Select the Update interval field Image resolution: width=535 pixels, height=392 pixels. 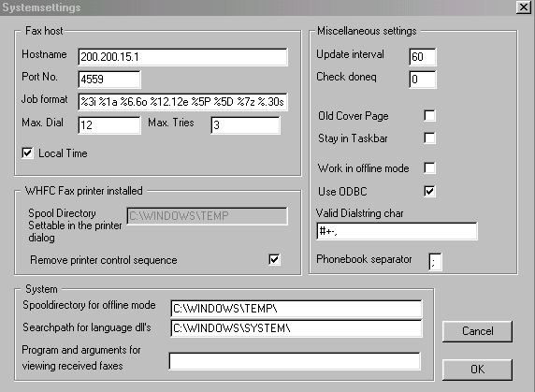[423, 57]
